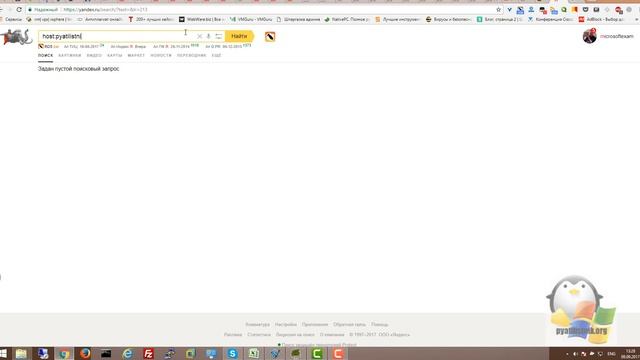
Task: Switch to the Переводчик tab
Action: pos(191,55)
